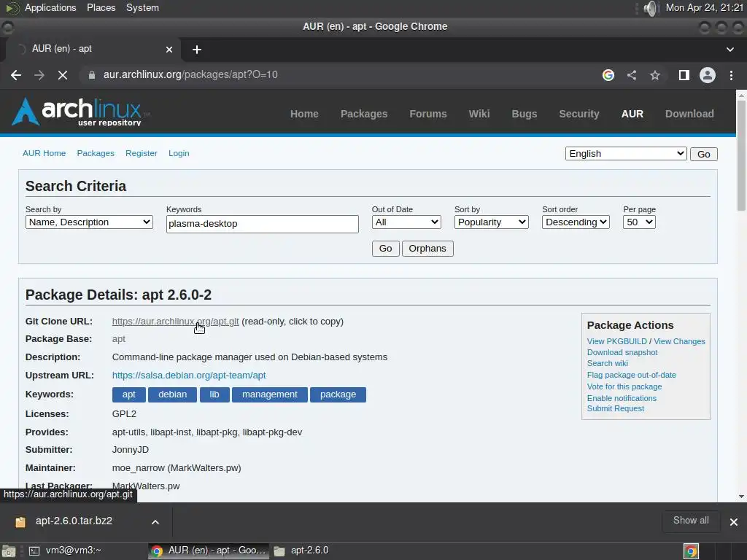Open the Search by dropdown
747x560 pixels.
click(x=89, y=222)
